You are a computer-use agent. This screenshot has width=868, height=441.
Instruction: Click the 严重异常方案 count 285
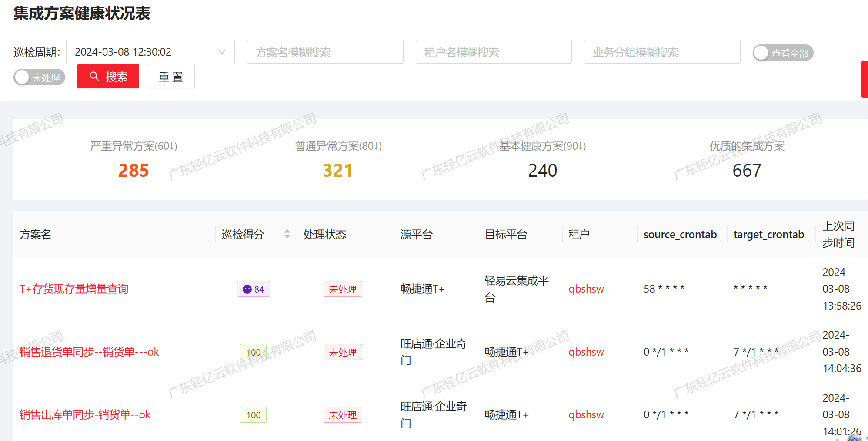point(134,170)
